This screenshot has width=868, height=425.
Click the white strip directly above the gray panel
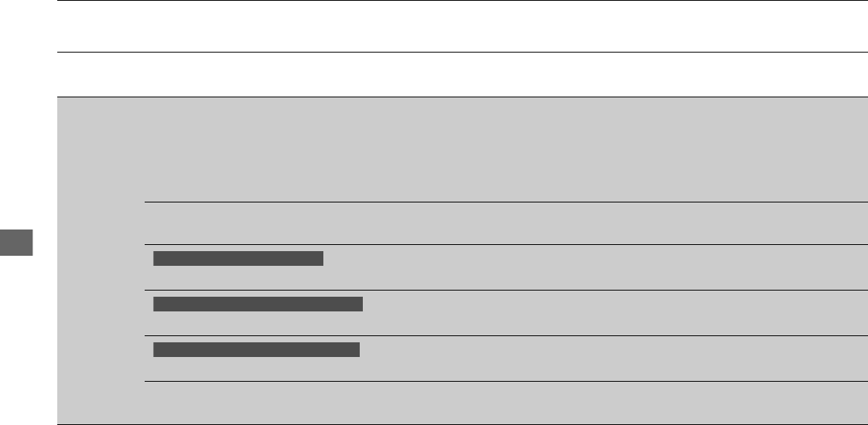pyautogui.click(x=463, y=74)
